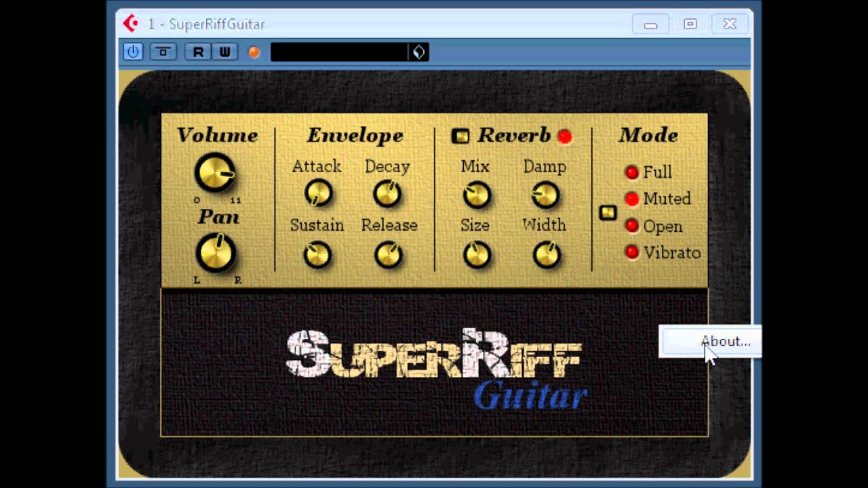Image resolution: width=868 pixels, height=488 pixels.
Task: Click the Decay knob
Action: tap(387, 193)
